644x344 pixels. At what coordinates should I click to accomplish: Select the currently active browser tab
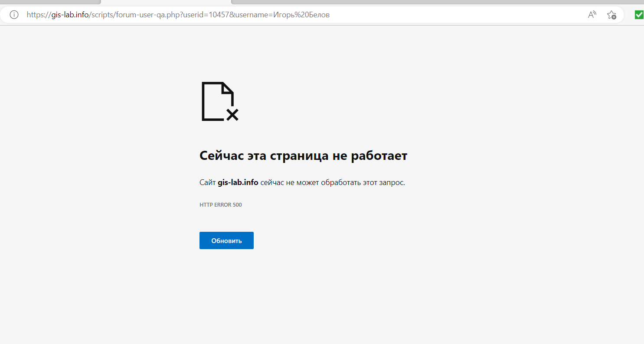tap(166, 2)
